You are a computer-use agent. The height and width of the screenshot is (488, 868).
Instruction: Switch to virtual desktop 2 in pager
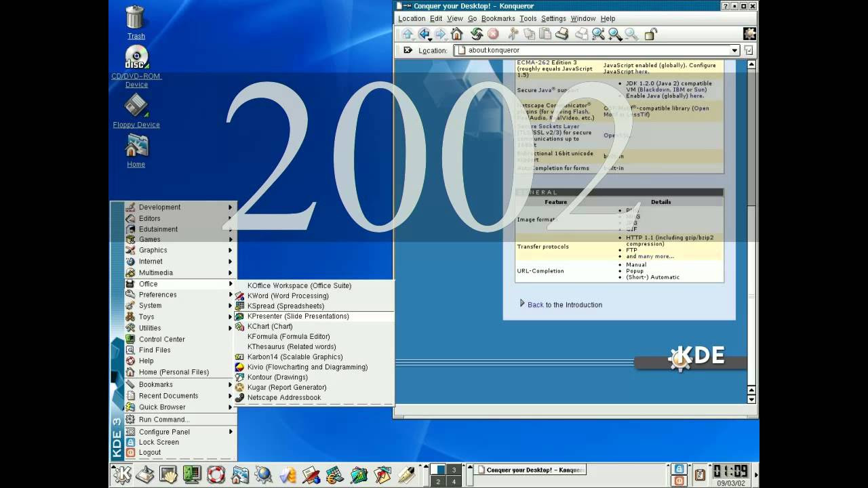[x=439, y=481]
